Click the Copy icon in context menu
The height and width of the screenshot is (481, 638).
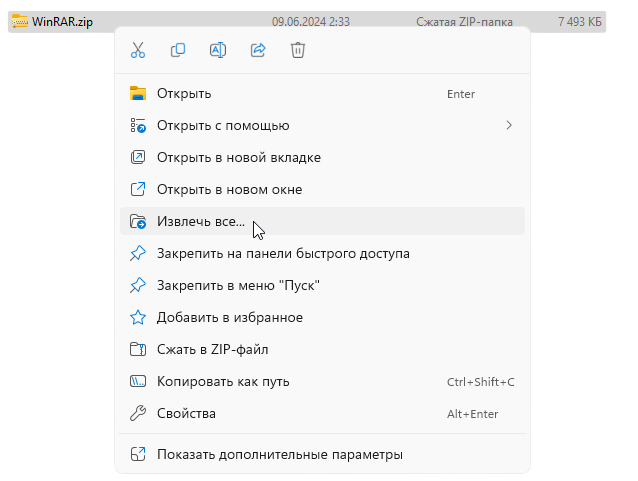click(x=178, y=50)
